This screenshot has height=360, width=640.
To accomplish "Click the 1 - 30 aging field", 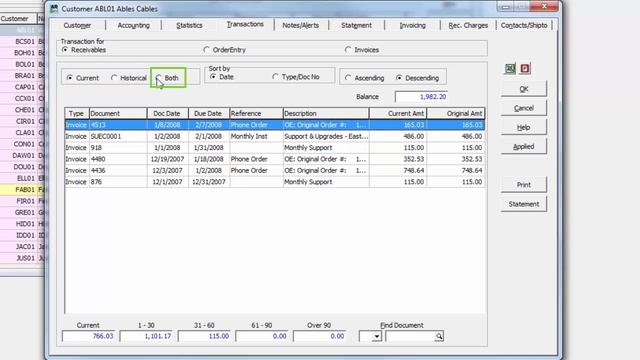I will pos(146,336).
